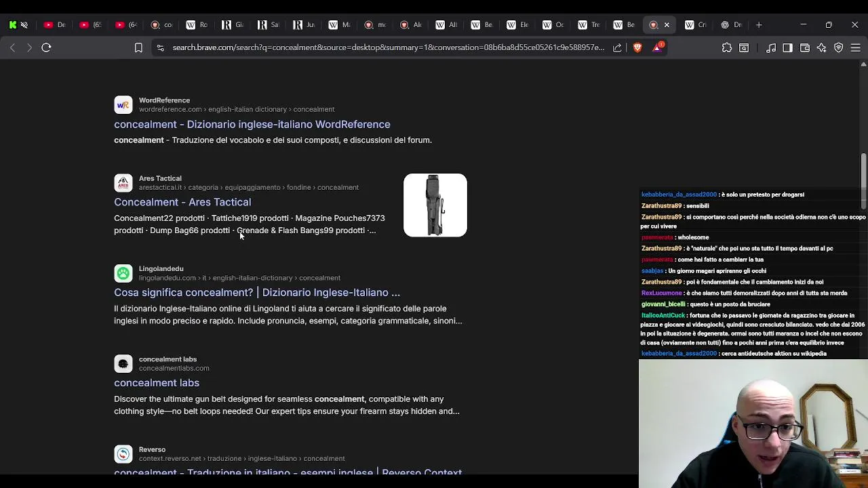The width and height of the screenshot is (868, 488).
Task: Click the concealment labs favicon
Action: 123,364
